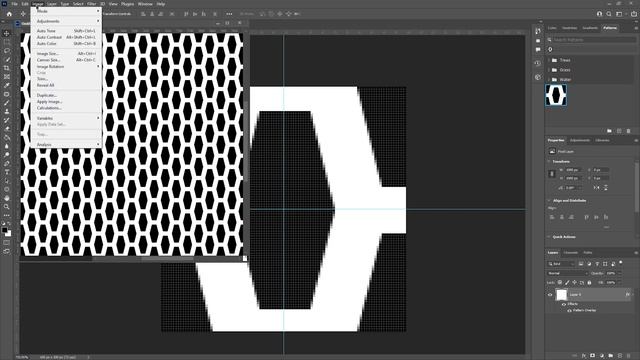Click the Home icon in options bar
The width and height of the screenshot is (640, 360).
coord(9,13)
